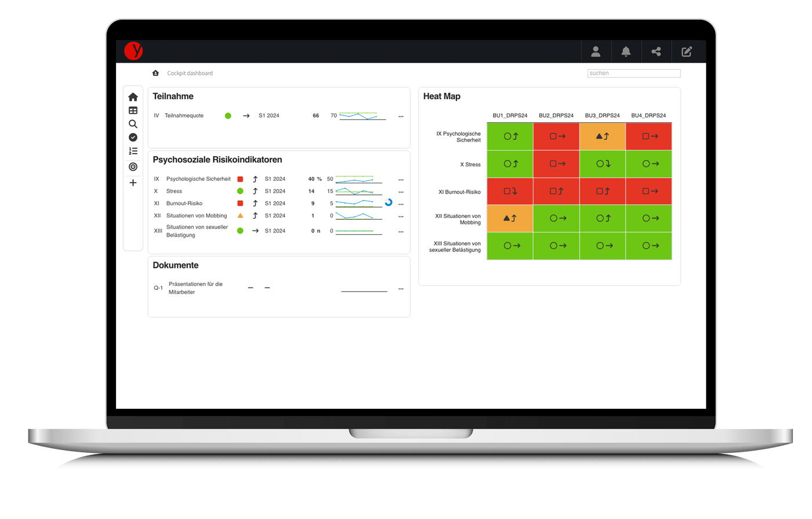Open the Teilnahmequote row options menu
812x519 pixels.
(x=401, y=117)
